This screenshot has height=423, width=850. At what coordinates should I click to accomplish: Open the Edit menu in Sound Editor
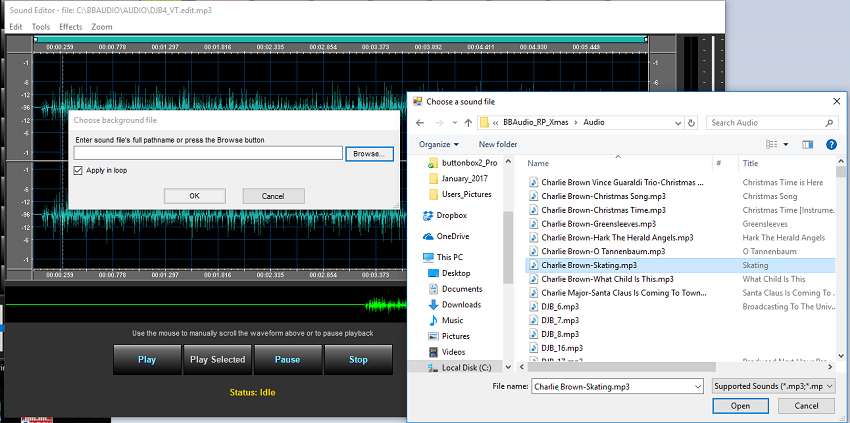pos(16,27)
